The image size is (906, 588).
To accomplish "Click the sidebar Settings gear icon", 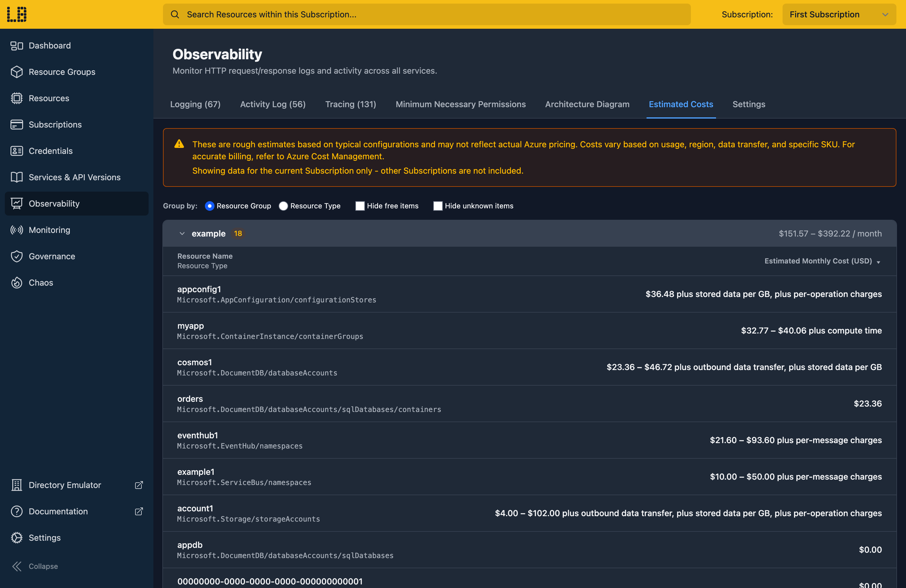I will [x=17, y=537].
